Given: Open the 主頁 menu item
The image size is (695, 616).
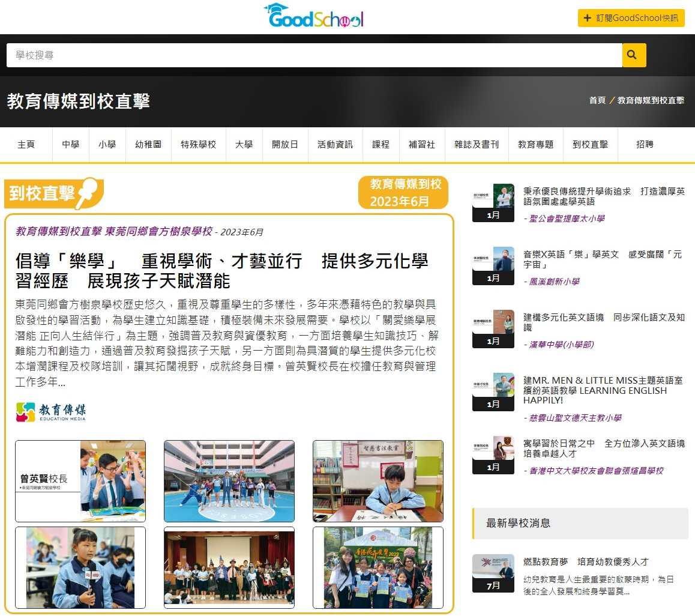Looking at the screenshot, I should 26,145.
